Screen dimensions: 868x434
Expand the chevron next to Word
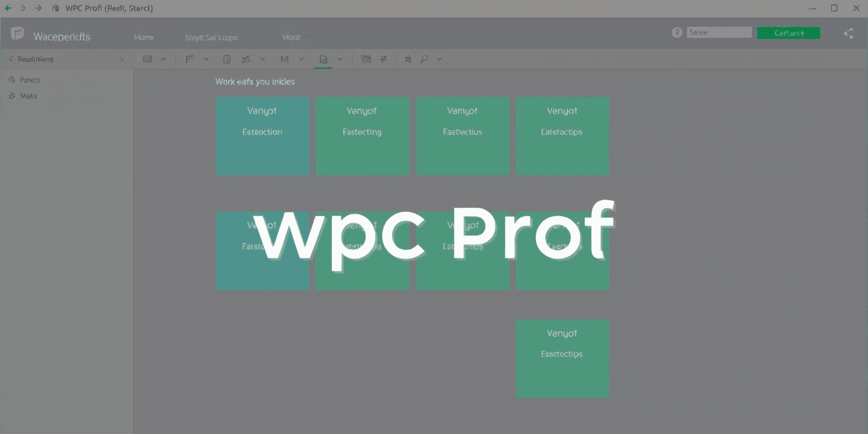click(307, 37)
